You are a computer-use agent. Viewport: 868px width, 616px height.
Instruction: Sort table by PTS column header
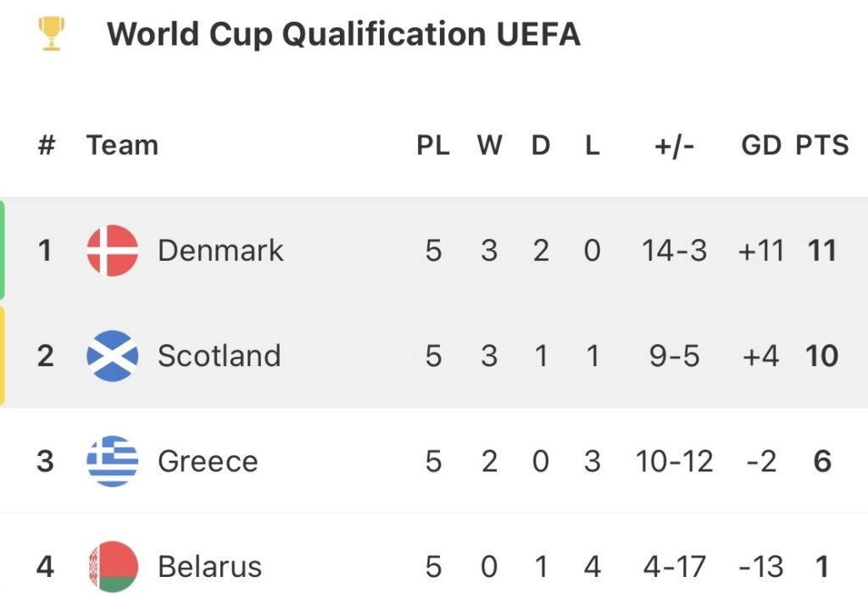[x=821, y=146]
